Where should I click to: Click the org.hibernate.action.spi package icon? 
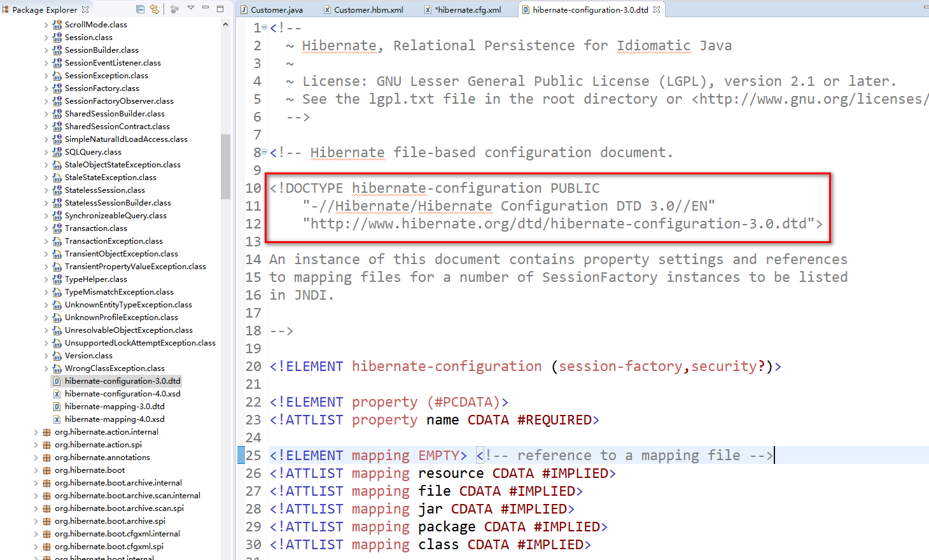pyautogui.click(x=46, y=445)
